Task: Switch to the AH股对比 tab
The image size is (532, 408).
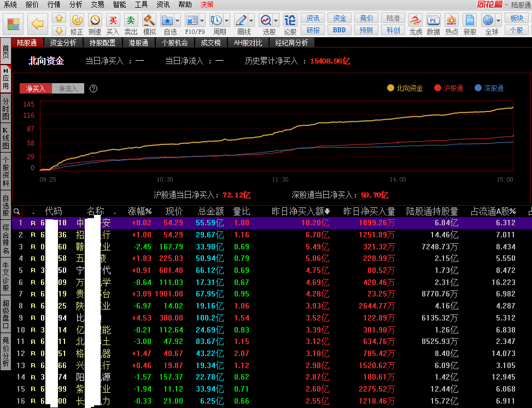Action: coord(248,43)
